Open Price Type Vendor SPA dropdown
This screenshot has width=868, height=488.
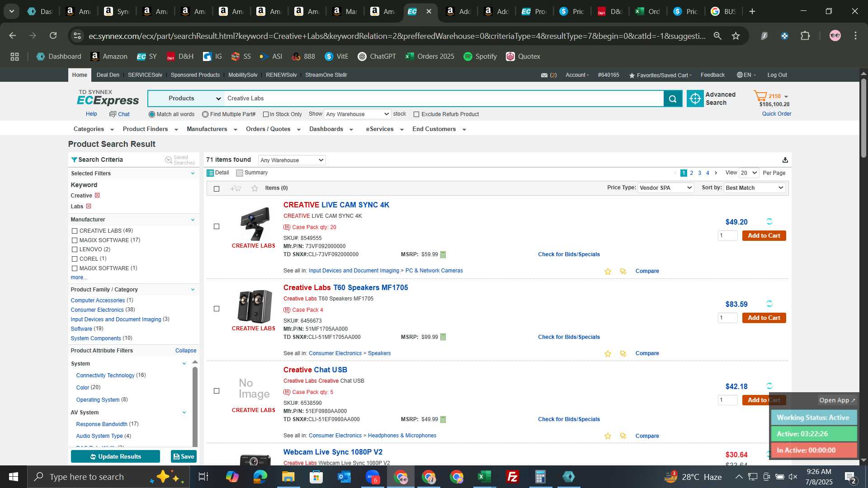[665, 188]
